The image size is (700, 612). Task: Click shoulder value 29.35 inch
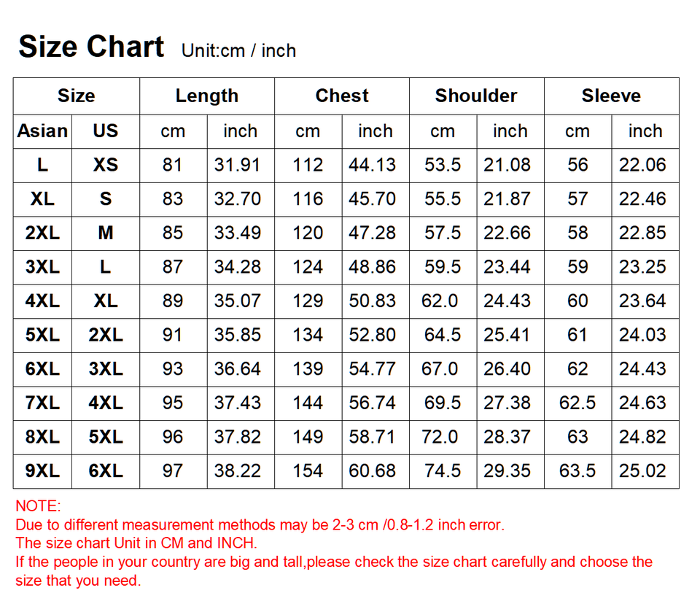[x=507, y=470]
